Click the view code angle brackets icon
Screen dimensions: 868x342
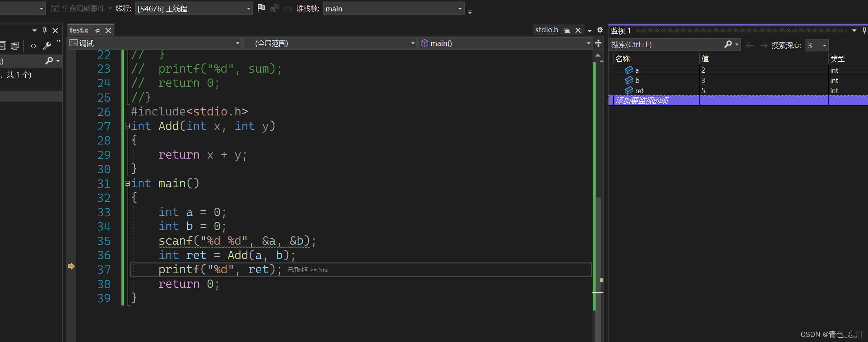(33, 46)
